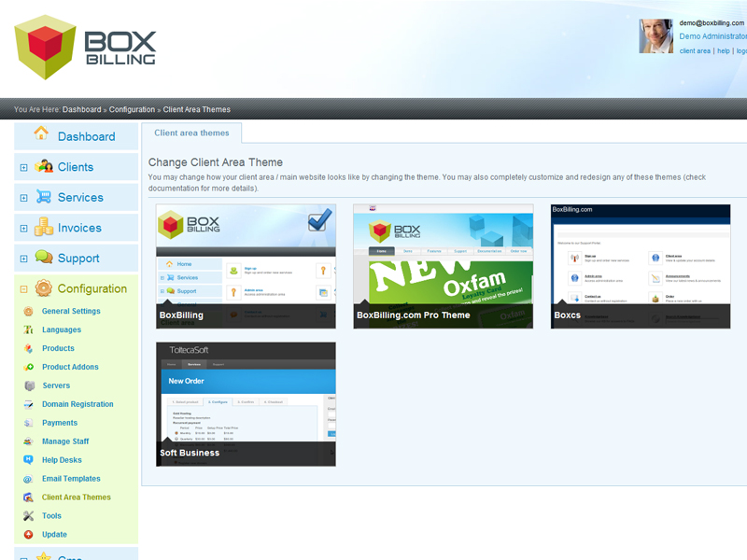Click the BoxBilling logo in the header
The width and height of the screenshot is (747, 560).
click(85, 48)
